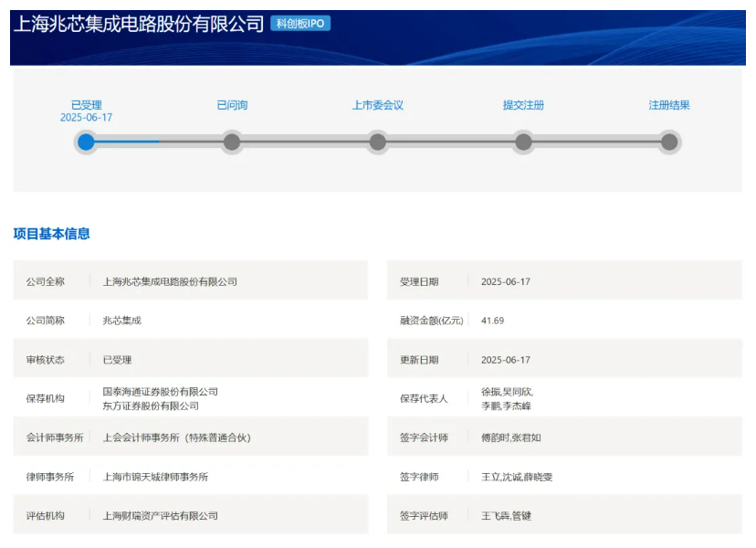The height and width of the screenshot is (548, 756).
Task: Select the 注册结果 timeline node
Action: point(669,142)
